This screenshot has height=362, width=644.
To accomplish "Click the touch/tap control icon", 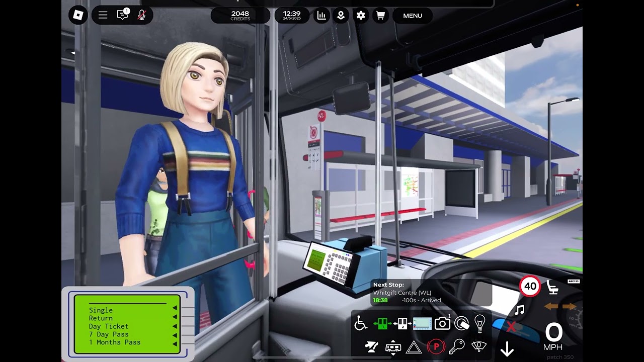I will 462,323.
